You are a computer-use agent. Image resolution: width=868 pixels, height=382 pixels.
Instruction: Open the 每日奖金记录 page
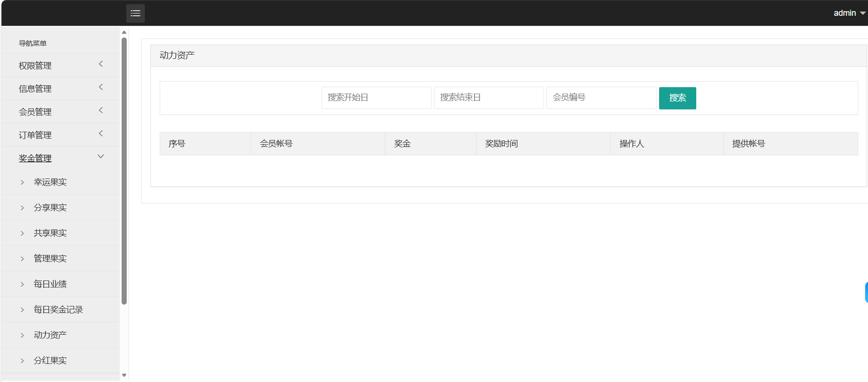(x=58, y=310)
